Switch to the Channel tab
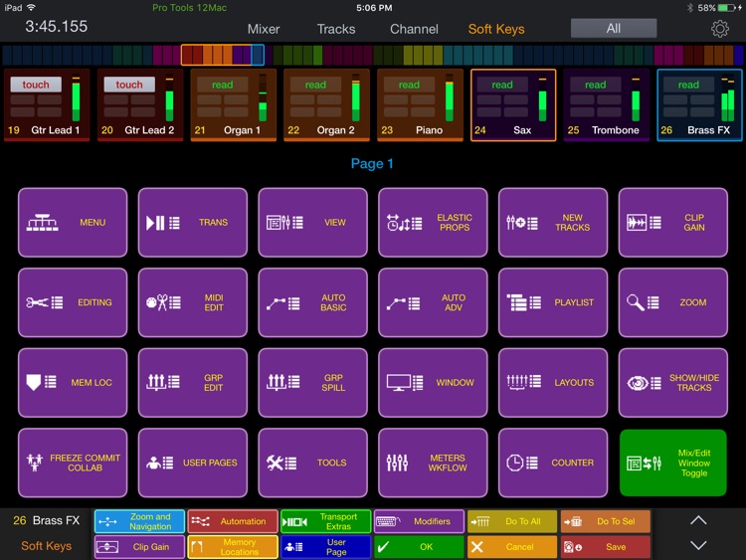Image resolution: width=746 pixels, height=560 pixels. pyautogui.click(x=414, y=29)
